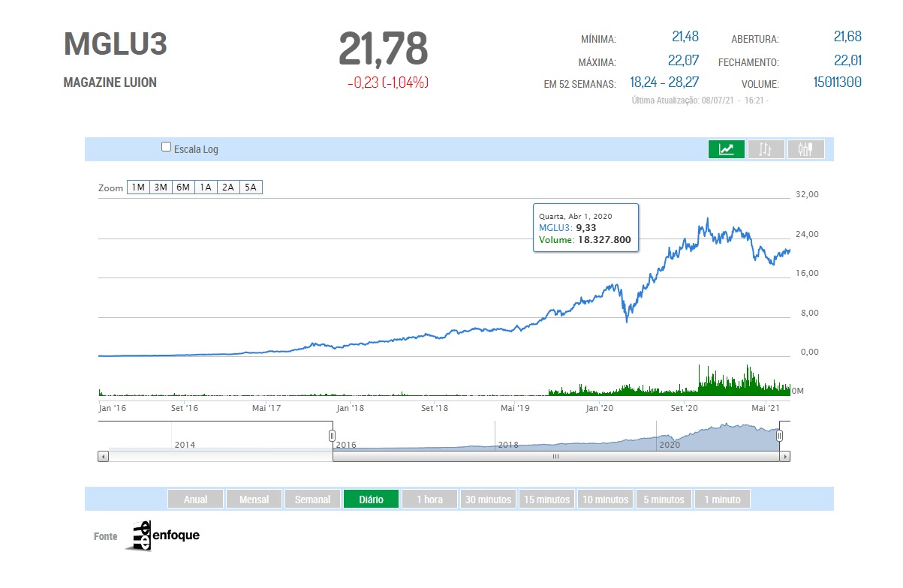Zoom the chart to 5A
This screenshot has height=588, width=903.
coord(251,187)
